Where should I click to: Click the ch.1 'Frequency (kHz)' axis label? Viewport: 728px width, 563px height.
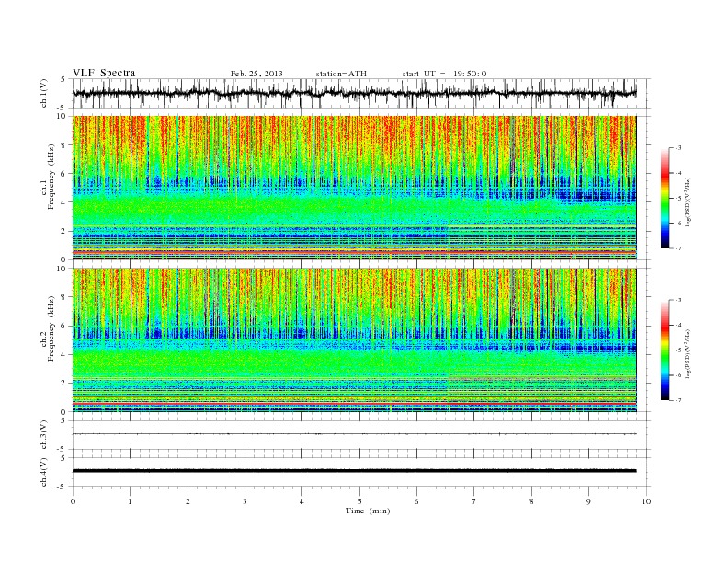(51, 177)
